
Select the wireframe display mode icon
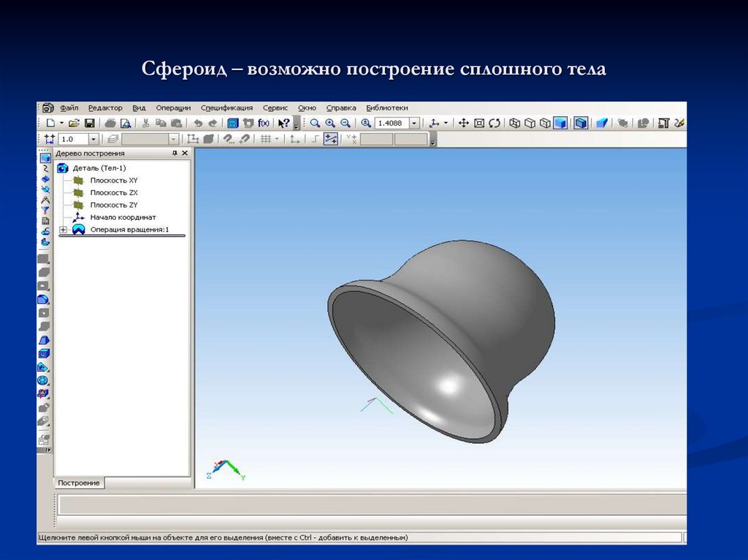(x=516, y=123)
